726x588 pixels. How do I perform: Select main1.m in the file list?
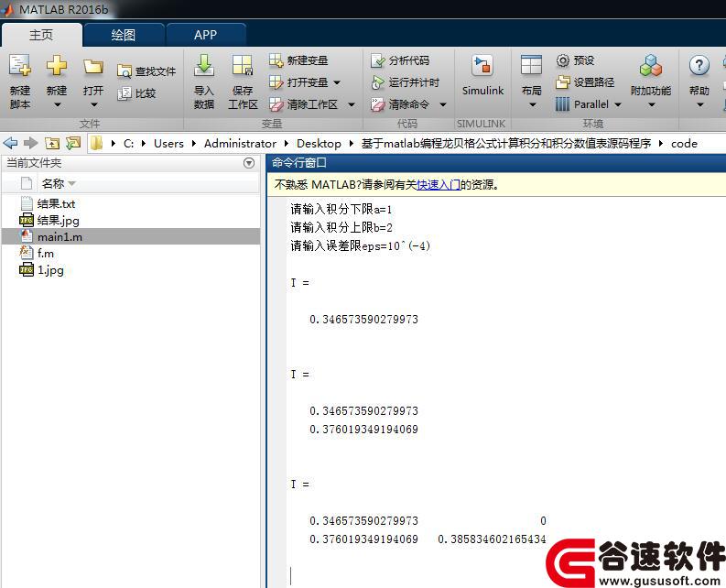pyautogui.click(x=131, y=237)
